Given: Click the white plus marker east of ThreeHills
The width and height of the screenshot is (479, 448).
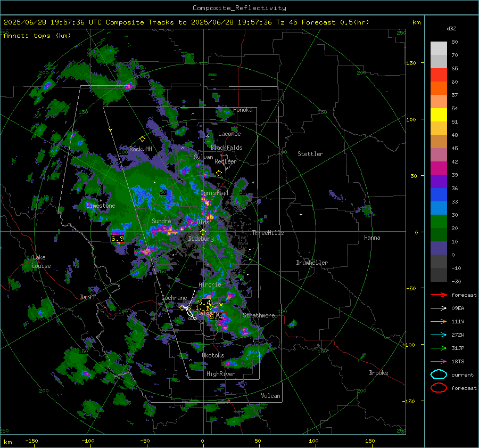Looking at the screenshot, I should pyautogui.click(x=301, y=214).
